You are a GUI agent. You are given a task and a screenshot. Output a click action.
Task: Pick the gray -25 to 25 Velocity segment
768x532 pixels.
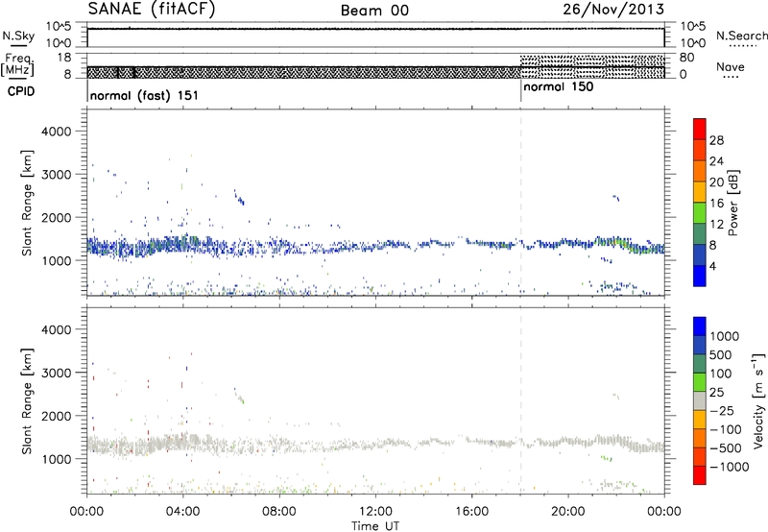700,400
